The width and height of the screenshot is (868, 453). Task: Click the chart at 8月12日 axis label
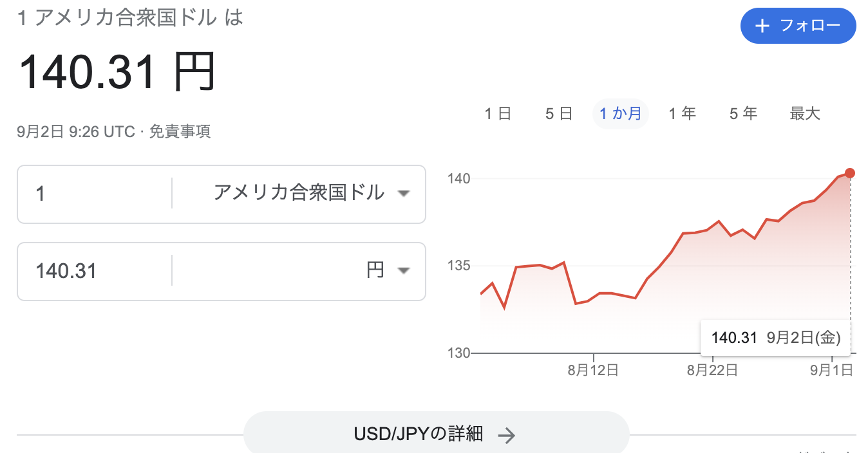pos(593,370)
